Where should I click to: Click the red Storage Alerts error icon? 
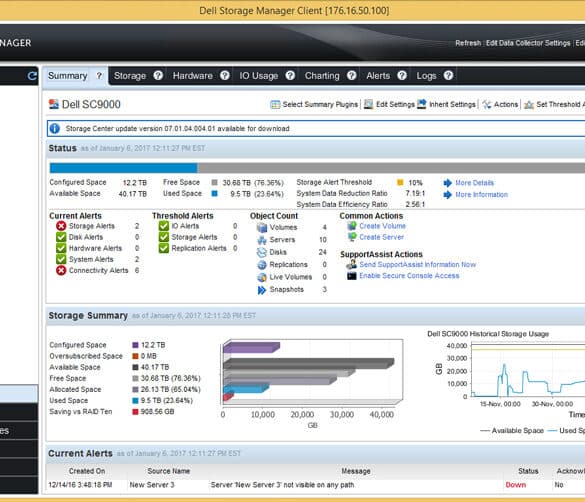61,226
